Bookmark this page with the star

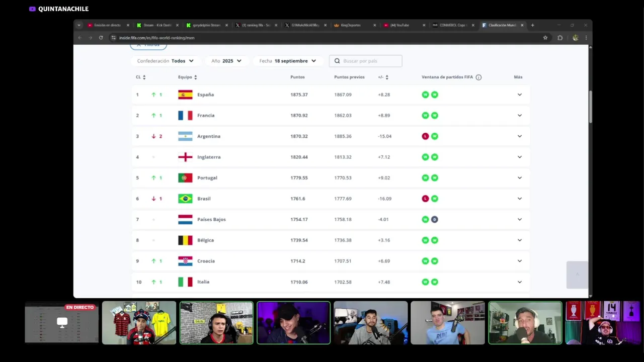click(x=545, y=38)
